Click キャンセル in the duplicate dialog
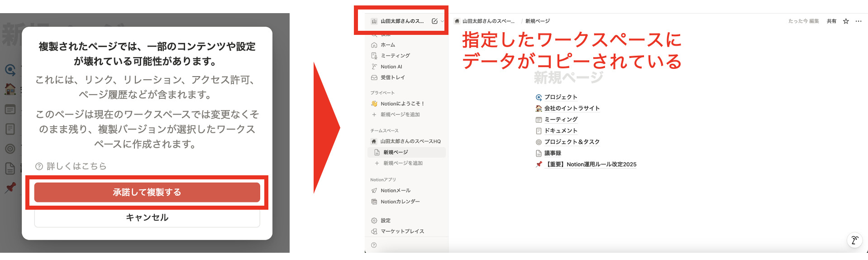868x260 pixels. (x=147, y=218)
